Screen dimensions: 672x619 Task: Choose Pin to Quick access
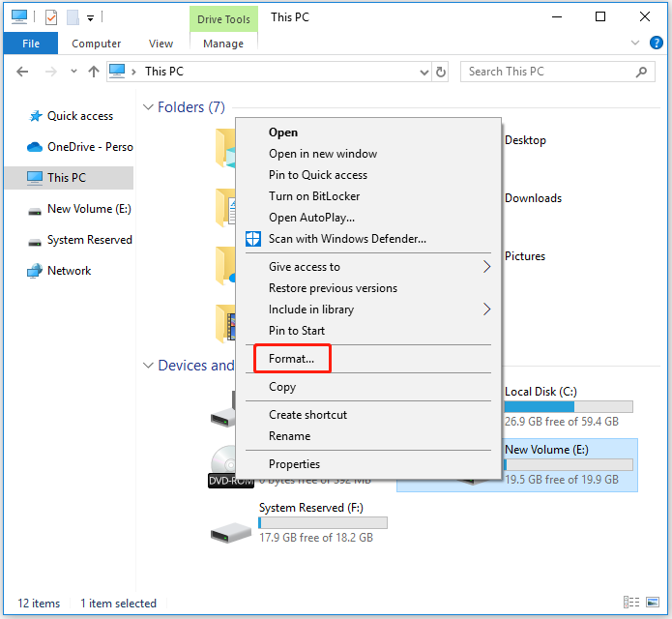tap(368, 175)
